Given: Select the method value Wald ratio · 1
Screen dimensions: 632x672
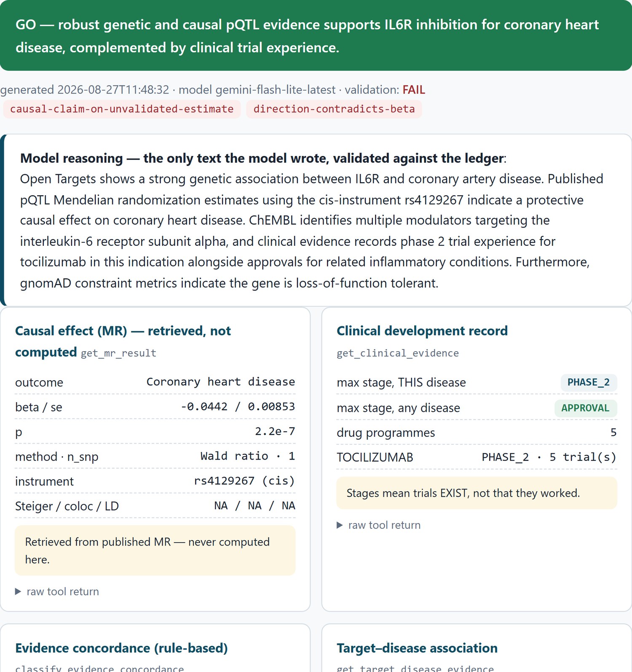Looking at the screenshot, I should tap(247, 456).
